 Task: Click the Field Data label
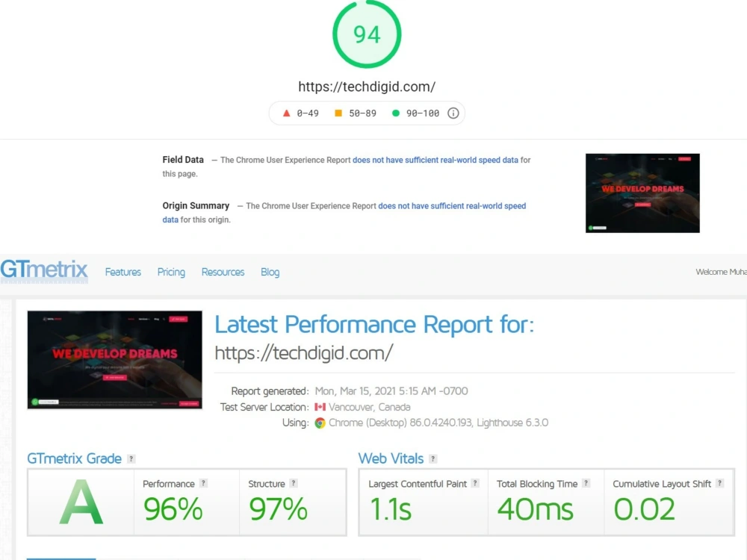pyautogui.click(x=183, y=160)
